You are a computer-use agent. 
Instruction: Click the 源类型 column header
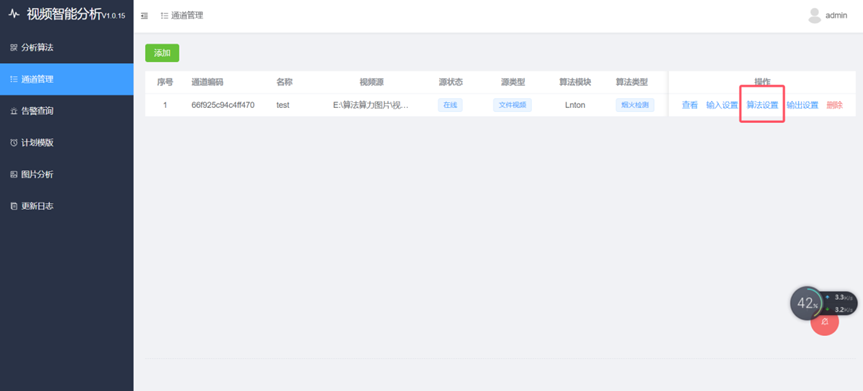click(513, 82)
